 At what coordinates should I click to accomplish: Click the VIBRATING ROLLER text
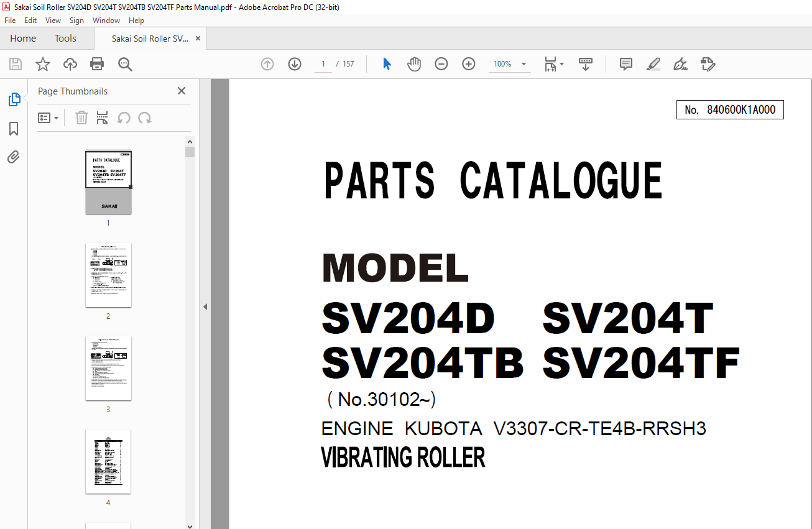(403, 458)
